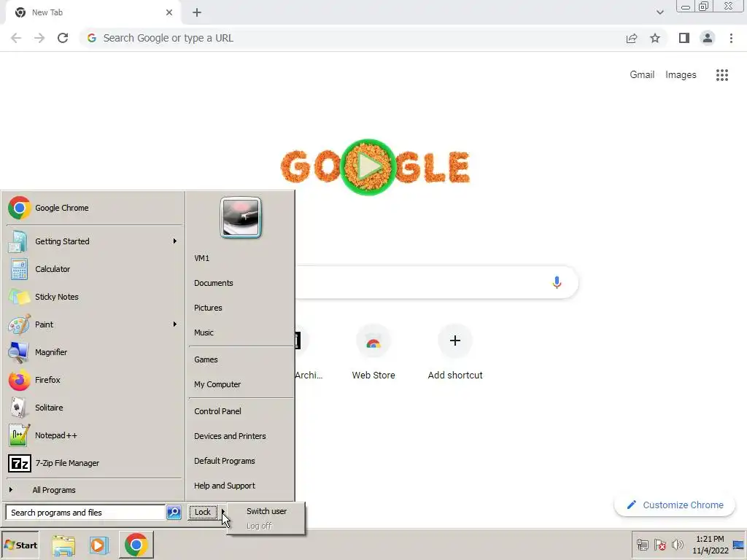Open Chrome profile icon
The width and height of the screenshot is (747, 560).
pyautogui.click(x=708, y=38)
